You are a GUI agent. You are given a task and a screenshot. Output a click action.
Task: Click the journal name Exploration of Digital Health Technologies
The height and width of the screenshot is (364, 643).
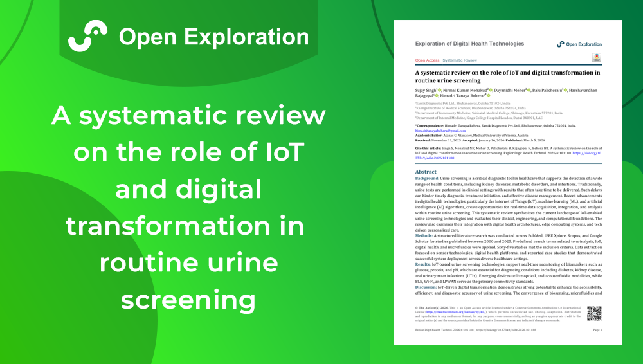click(x=469, y=44)
